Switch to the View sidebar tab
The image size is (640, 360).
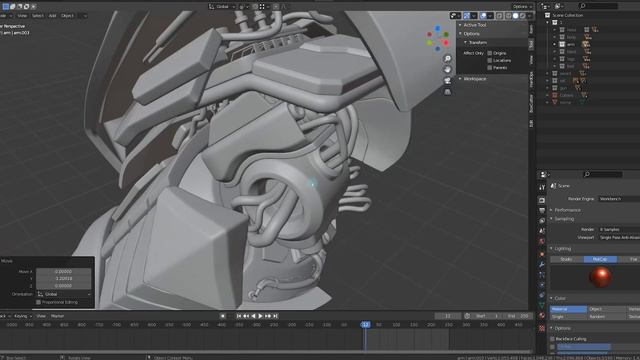pyautogui.click(x=531, y=60)
